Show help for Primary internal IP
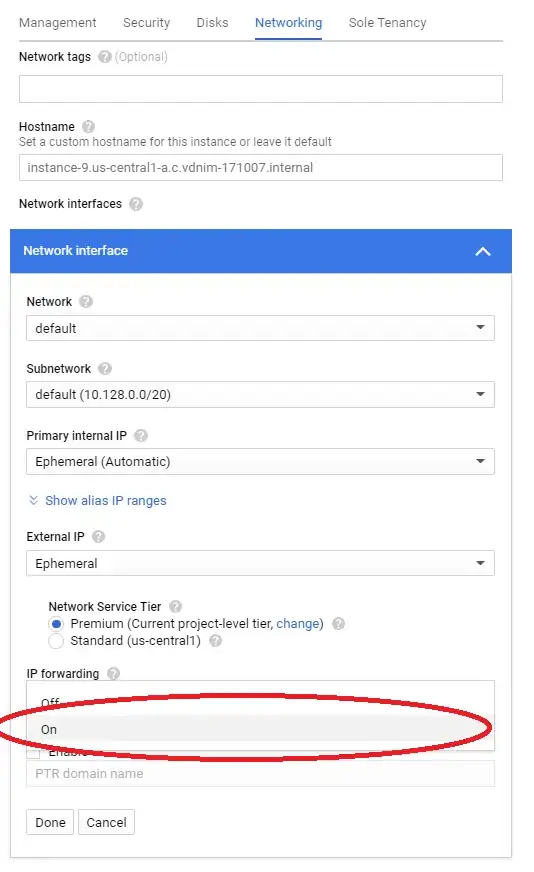The height and width of the screenshot is (872, 534). tap(141, 435)
